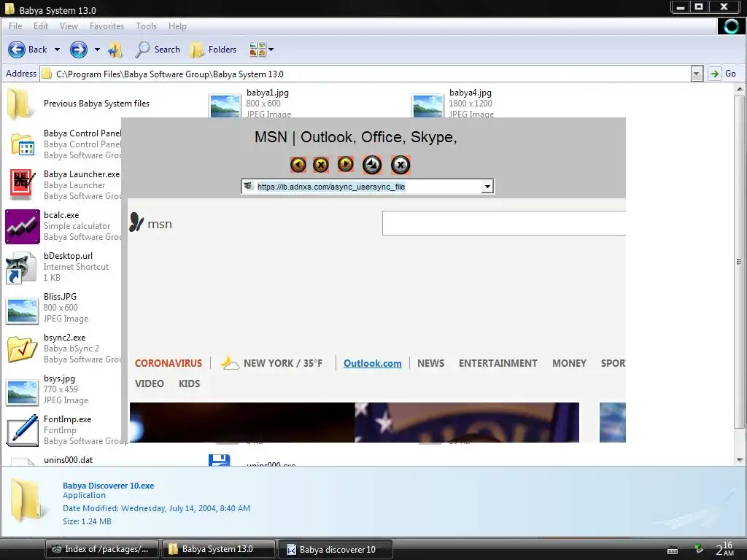The image size is (747, 560).
Task: Open the CORONAVIRUS link on MSN
Action: click(x=169, y=363)
